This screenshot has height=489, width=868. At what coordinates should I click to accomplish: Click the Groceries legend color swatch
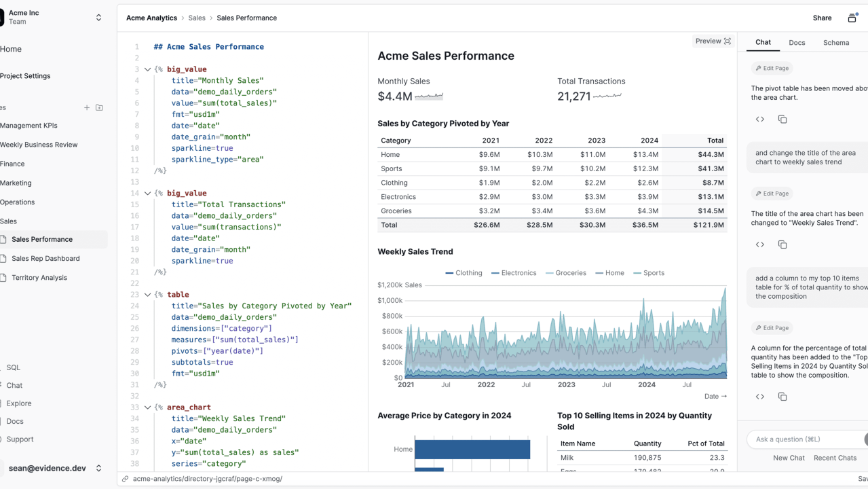[550, 273]
